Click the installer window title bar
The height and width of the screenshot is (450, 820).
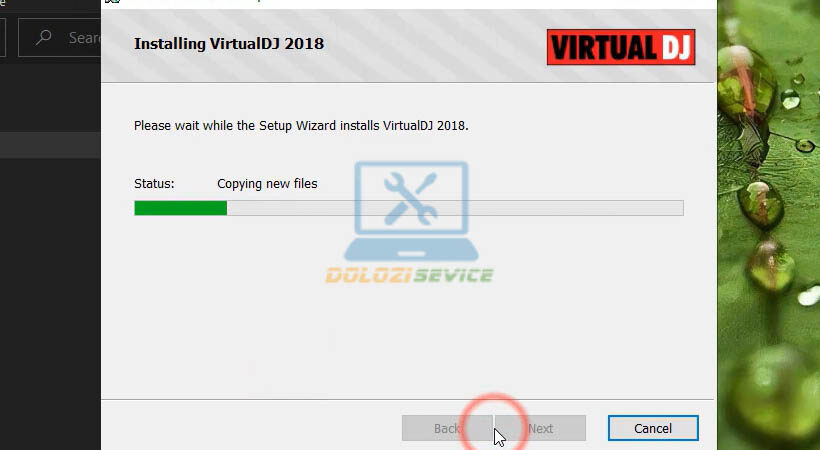click(408, 4)
